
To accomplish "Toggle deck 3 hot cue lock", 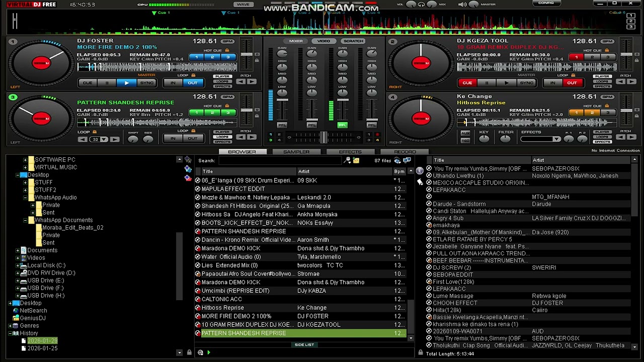I will coord(227,106).
